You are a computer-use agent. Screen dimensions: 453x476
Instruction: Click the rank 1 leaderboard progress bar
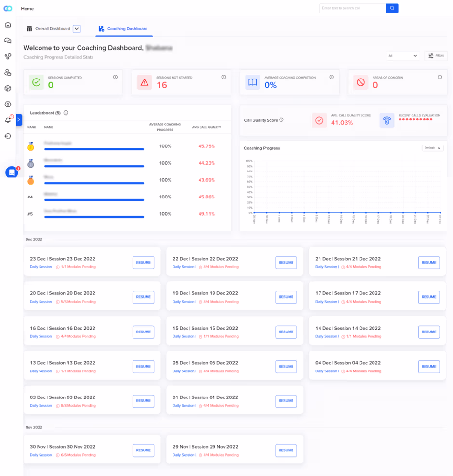point(94,149)
